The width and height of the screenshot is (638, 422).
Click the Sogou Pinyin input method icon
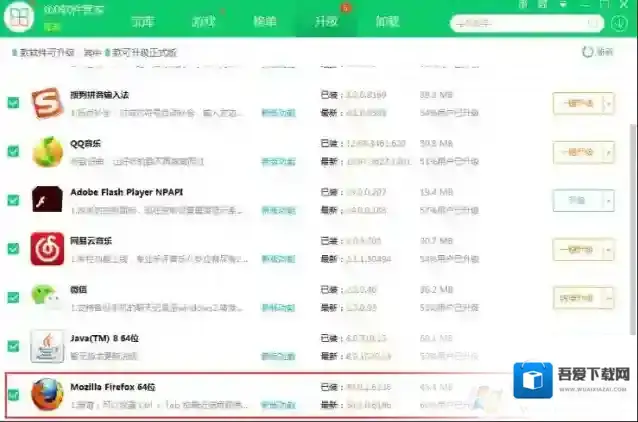pyautogui.click(x=46, y=103)
